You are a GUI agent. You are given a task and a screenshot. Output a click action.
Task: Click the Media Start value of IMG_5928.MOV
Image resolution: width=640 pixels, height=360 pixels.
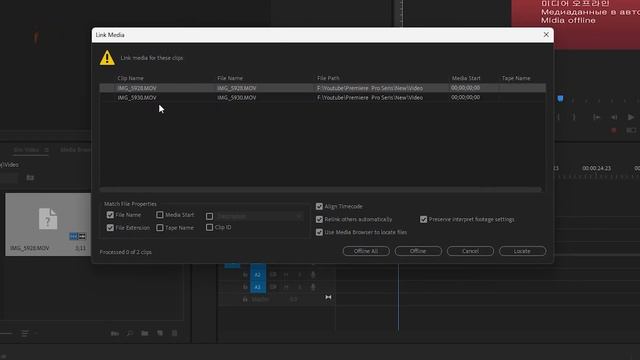tap(465, 88)
